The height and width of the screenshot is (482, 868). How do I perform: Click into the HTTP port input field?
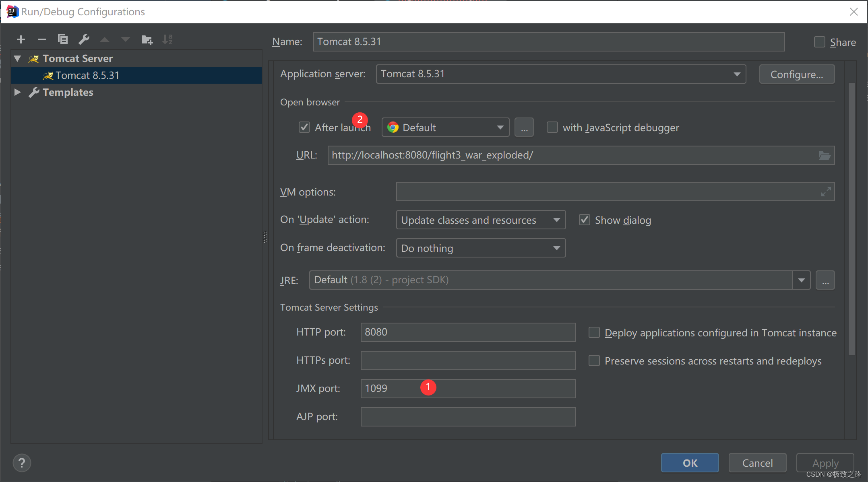pyautogui.click(x=467, y=332)
